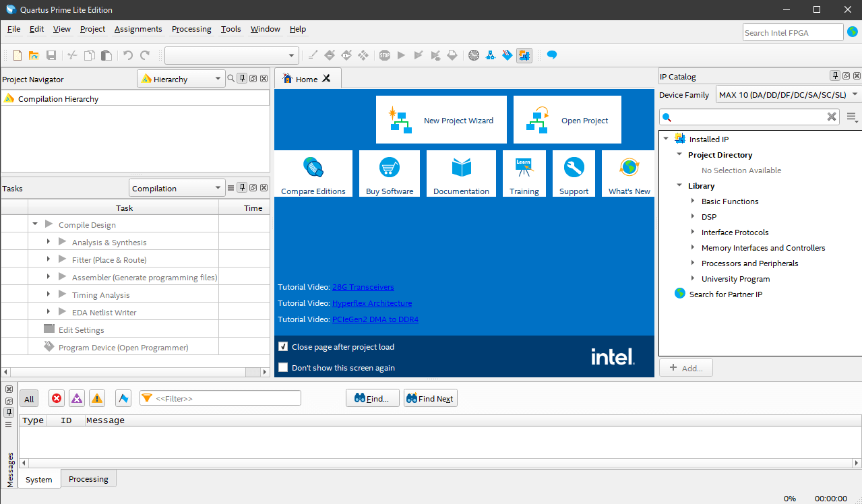Viewport: 862px width, 504px height.
Task: Open the What's New globe tile
Action: [629, 174]
